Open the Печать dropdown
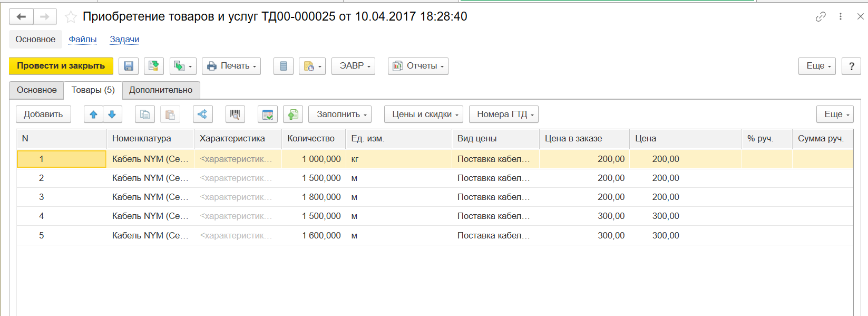The width and height of the screenshot is (868, 316). coord(231,66)
